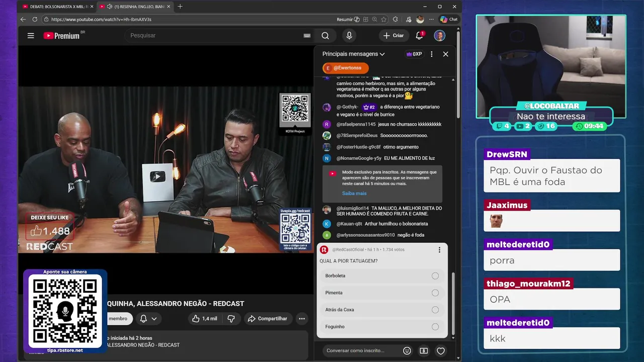This screenshot has height=362, width=644.
Task: Click Resumir in the address bar
Action: click(348, 19)
